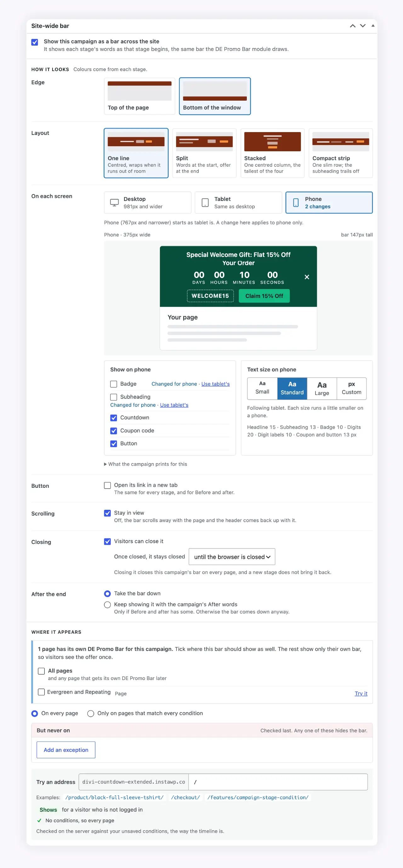Select the Split layout card

click(x=204, y=153)
